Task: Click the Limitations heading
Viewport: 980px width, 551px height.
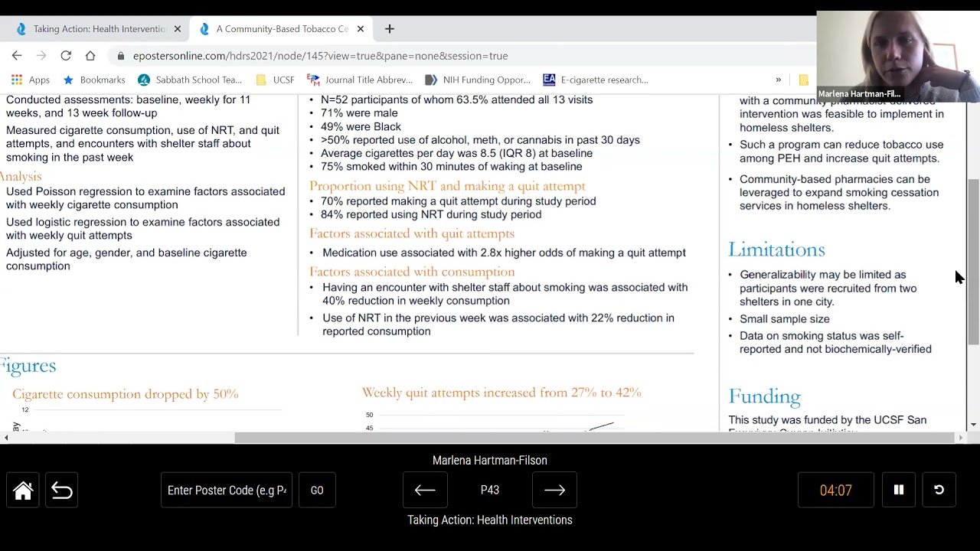Action: pyautogui.click(x=776, y=249)
